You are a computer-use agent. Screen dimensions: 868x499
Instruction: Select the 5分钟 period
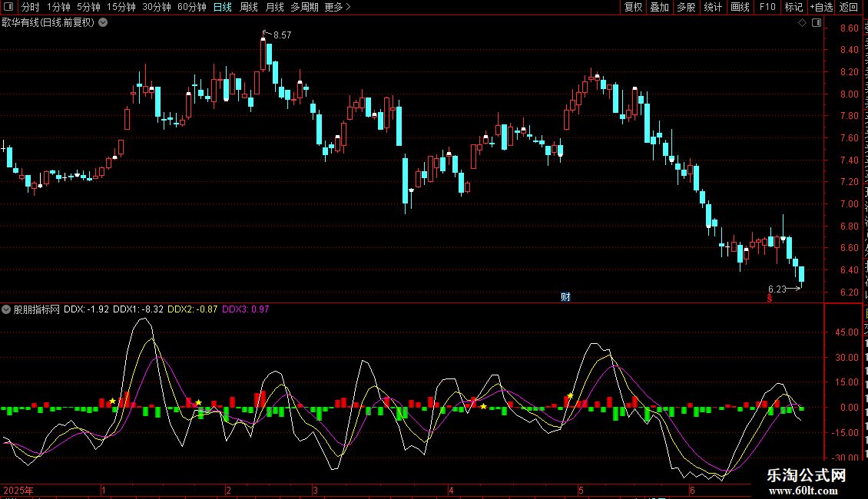pos(88,7)
